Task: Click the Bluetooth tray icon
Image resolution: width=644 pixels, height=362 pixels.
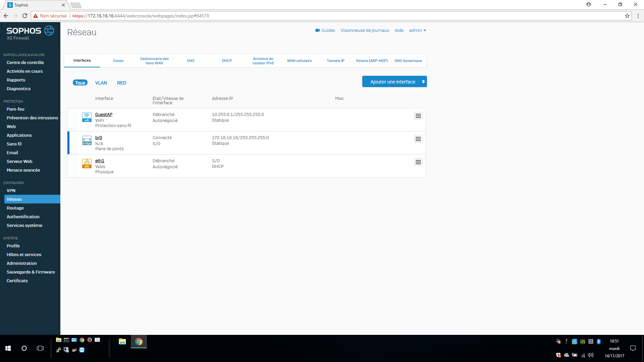Action: (x=599, y=342)
